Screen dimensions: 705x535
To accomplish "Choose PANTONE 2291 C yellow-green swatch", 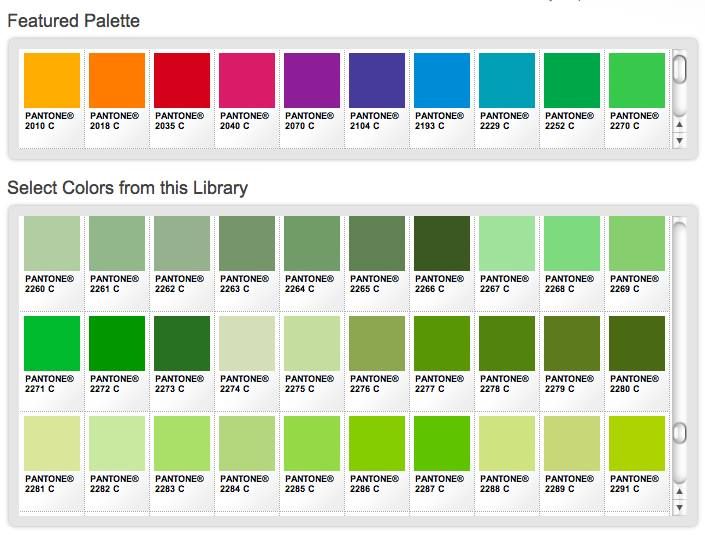I will click(637, 443).
